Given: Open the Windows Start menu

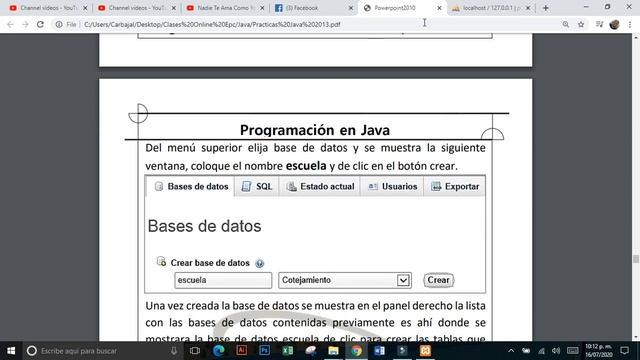Looking at the screenshot, I should tap(11, 351).
